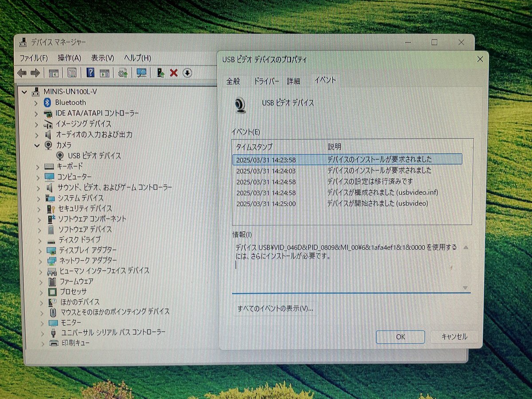This screenshot has width=532, height=399.
Task: Click the 情報 scrollbar down arrow
Action: [x=465, y=288]
